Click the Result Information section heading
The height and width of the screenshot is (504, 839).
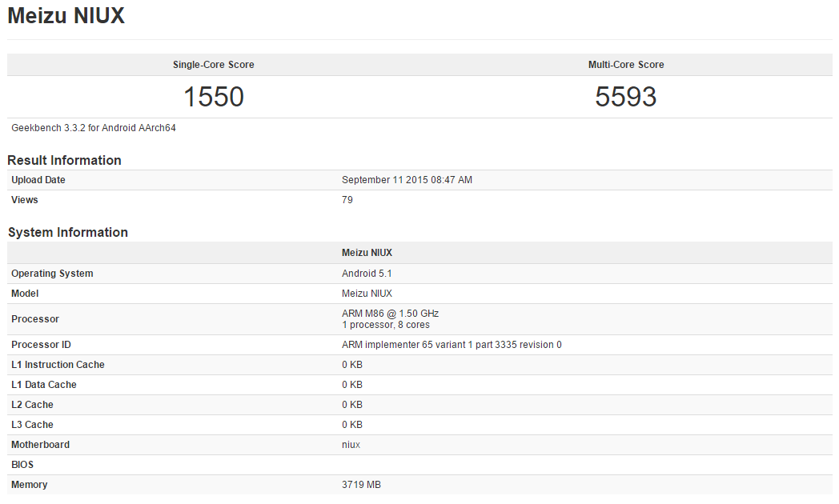[x=65, y=160]
